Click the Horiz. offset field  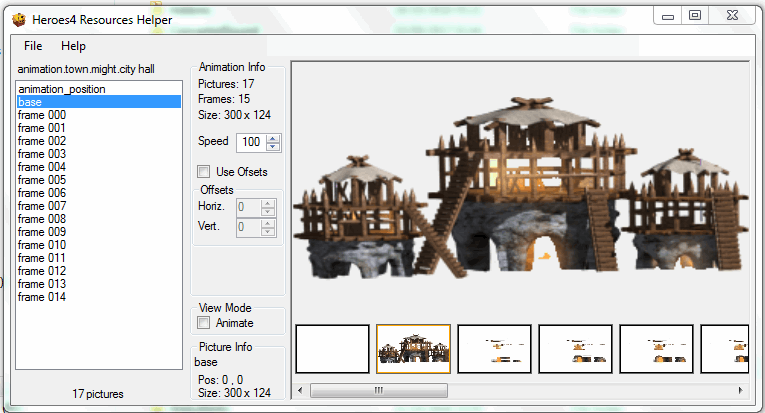click(248, 207)
